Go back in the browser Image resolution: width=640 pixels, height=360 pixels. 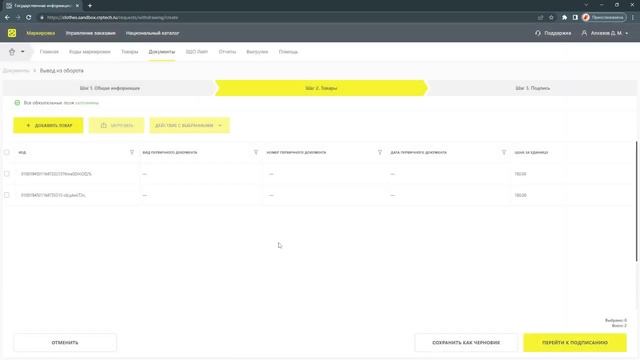click(x=7, y=18)
